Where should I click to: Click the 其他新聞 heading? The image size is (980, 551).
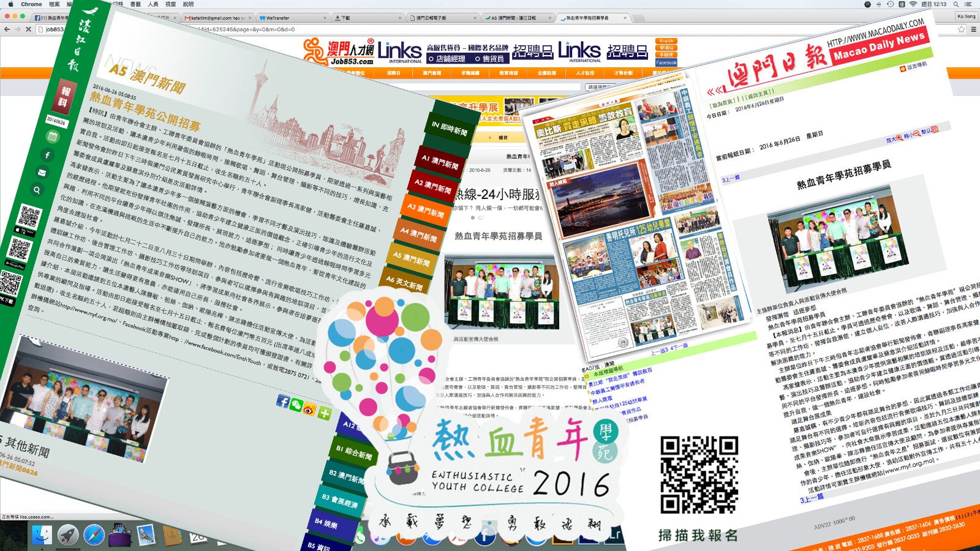coord(27,447)
